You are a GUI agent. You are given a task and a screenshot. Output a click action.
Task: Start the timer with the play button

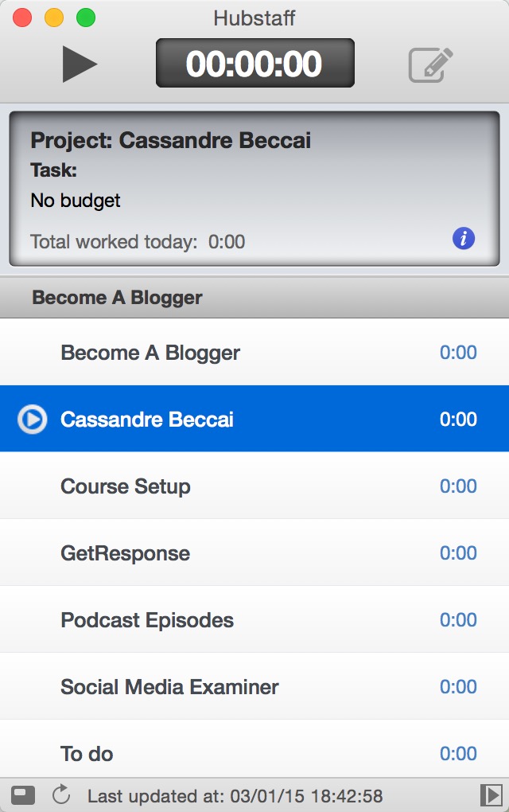[x=80, y=64]
